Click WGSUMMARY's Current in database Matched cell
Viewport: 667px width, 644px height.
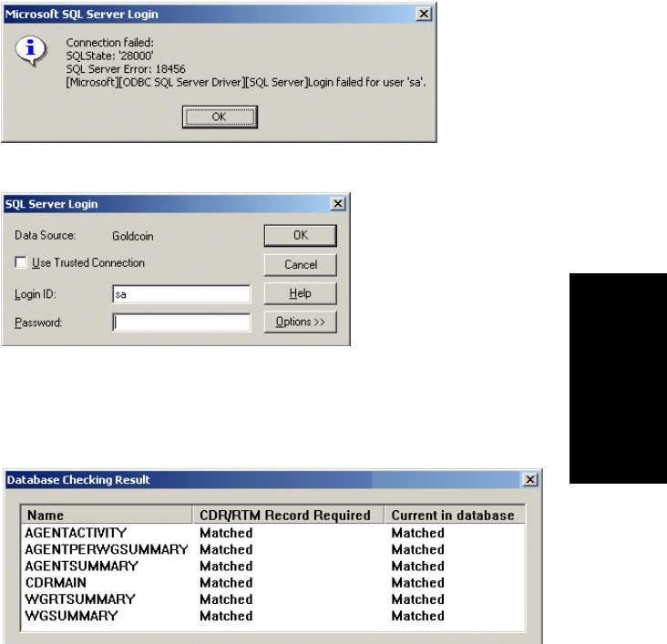coord(417,616)
